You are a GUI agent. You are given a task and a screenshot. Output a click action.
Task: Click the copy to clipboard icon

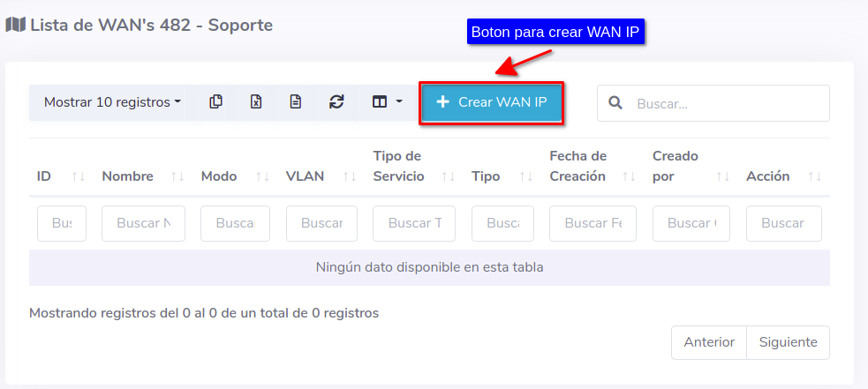(x=215, y=102)
